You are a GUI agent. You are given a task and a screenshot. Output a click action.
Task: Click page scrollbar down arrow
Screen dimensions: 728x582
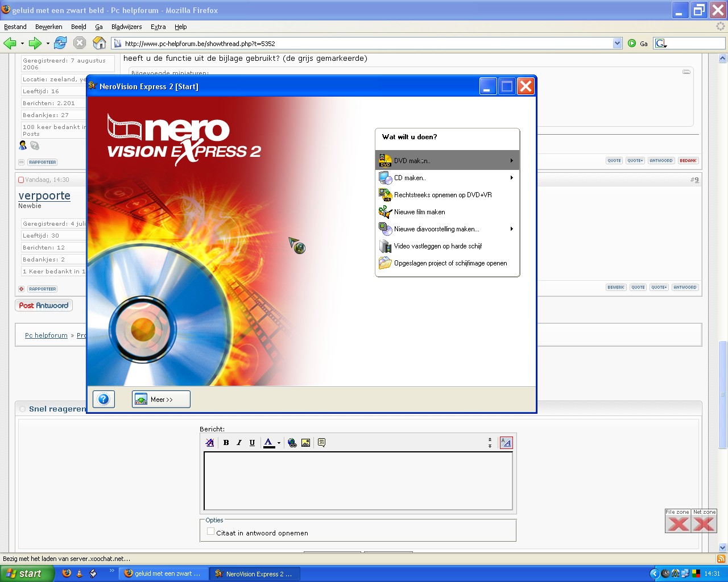click(723, 547)
